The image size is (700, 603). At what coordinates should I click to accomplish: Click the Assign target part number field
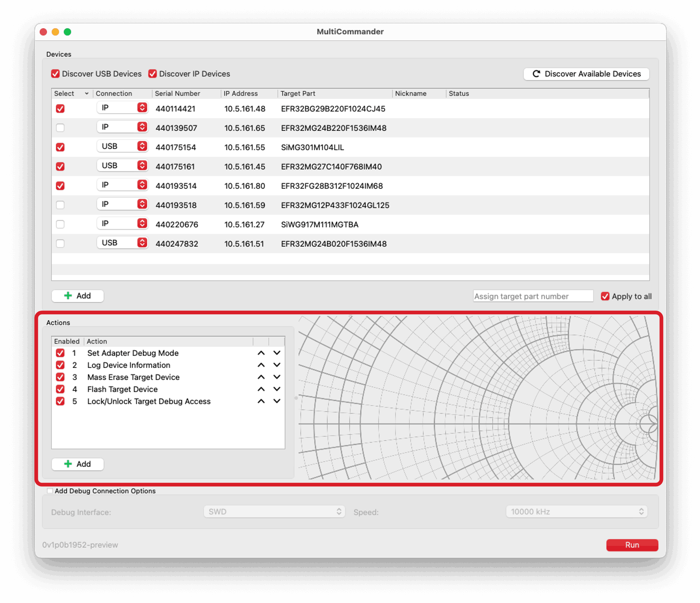(533, 296)
